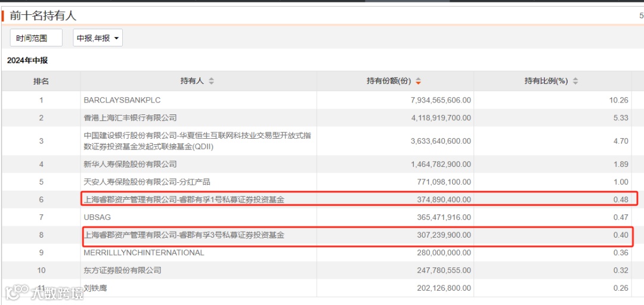This screenshot has width=644, height=305.
Task: Select holder 睿郡有孚3号私募证券投资基金
Action: [184, 235]
